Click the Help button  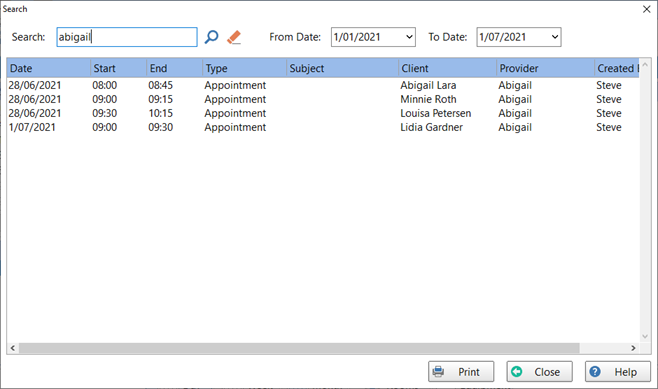(x=618, y=371)
